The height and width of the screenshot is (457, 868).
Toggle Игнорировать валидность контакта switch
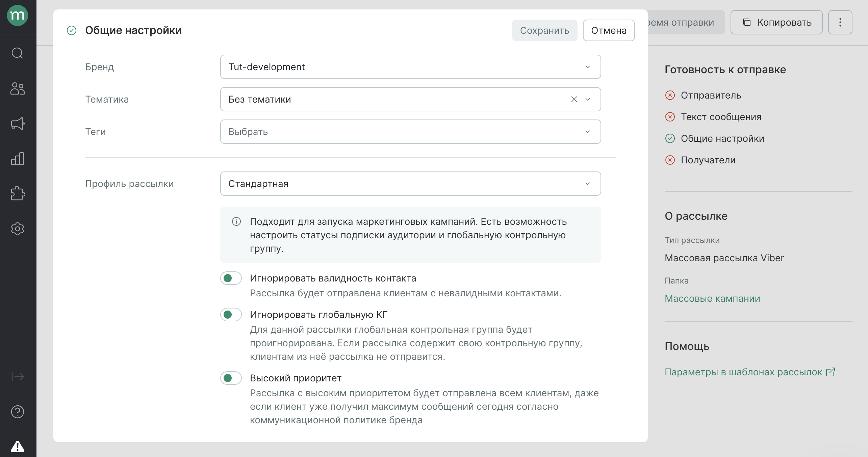point(231,278)
